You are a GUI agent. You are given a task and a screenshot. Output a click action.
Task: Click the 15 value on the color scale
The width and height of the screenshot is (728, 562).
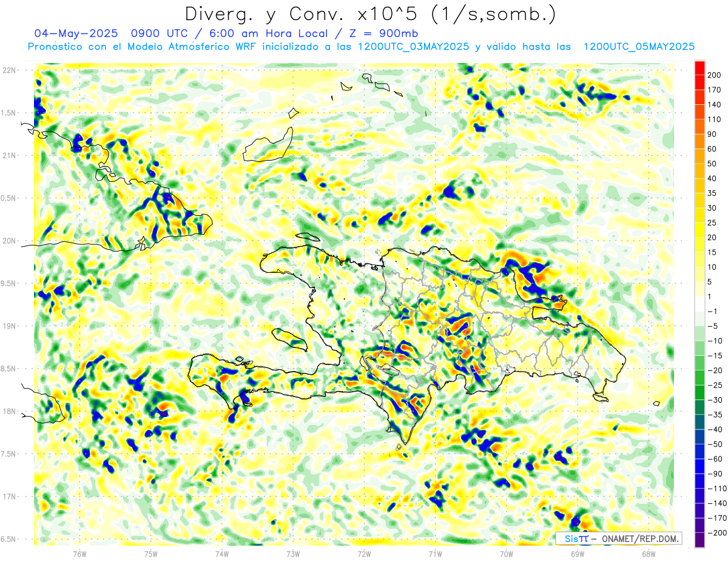click(713, 252)
